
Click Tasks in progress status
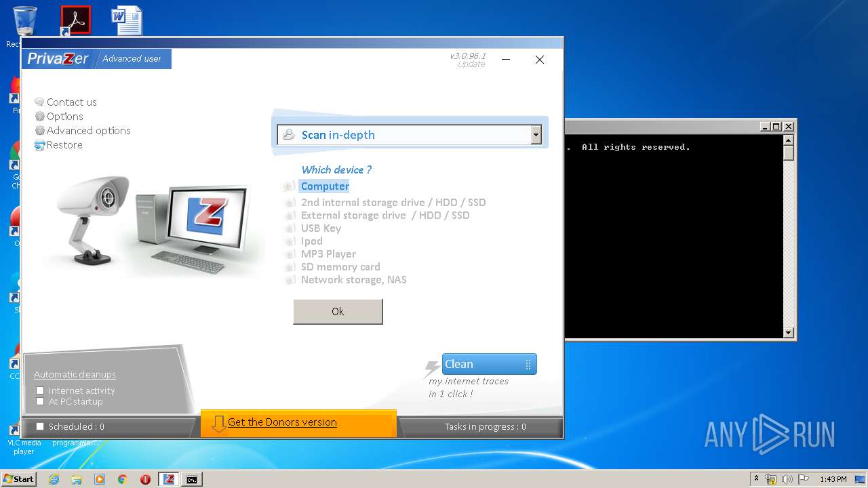(485, 427)
